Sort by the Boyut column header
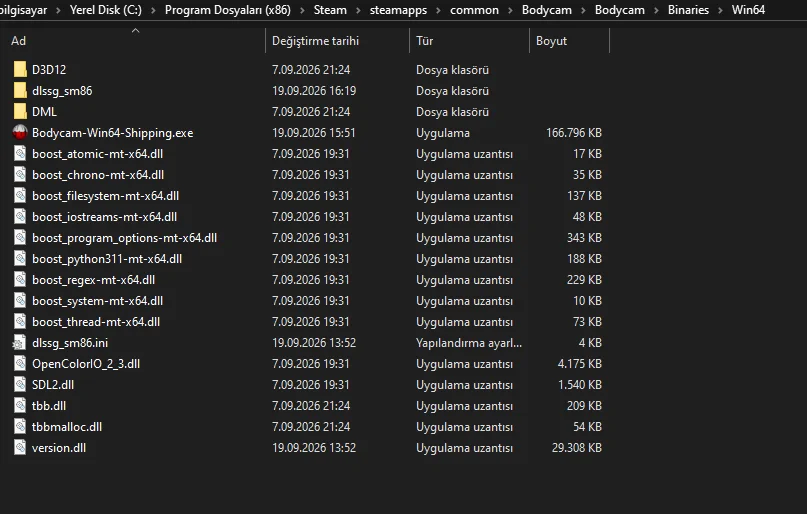 [551, 41]
